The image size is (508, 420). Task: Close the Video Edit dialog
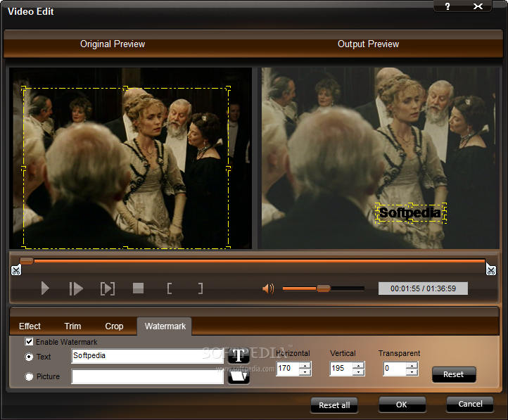pos(478,6)
